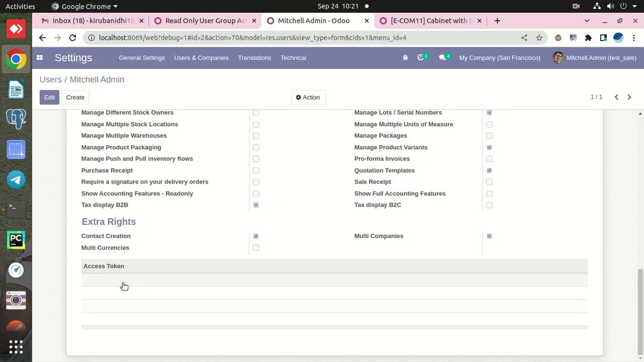Go to previous record arrow

pos(616,97)
